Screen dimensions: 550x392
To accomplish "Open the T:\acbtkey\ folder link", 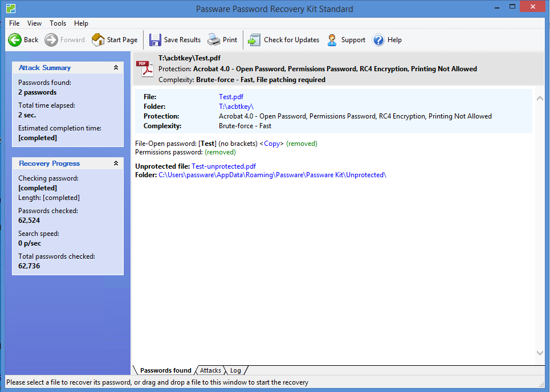I will (x=236, y=107).
